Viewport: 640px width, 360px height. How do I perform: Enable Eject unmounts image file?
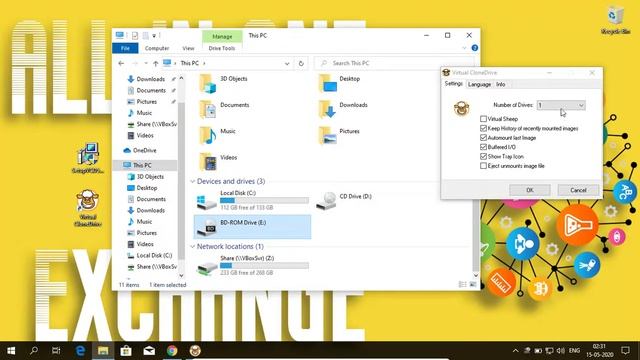tap(483, 166)
